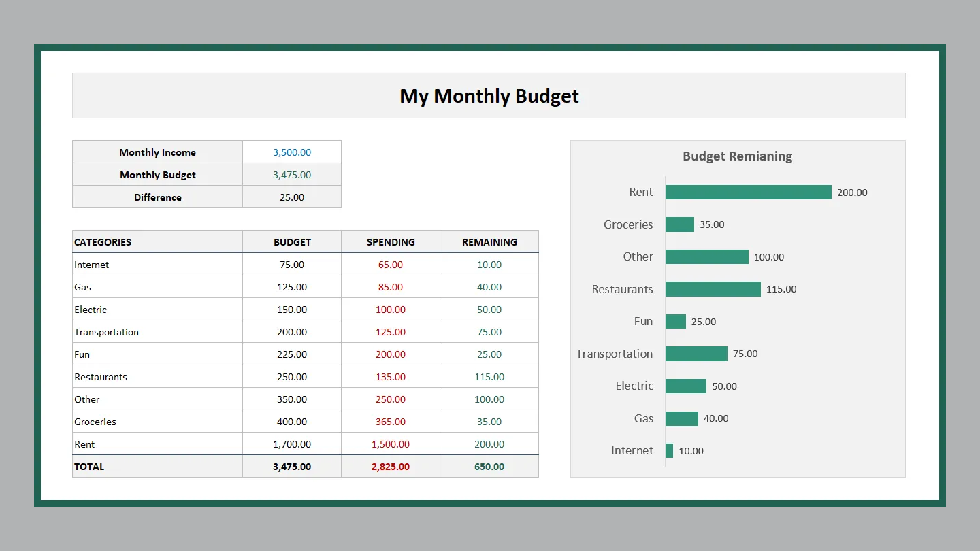Click Groceries spending value 365.00

[391, 422]
